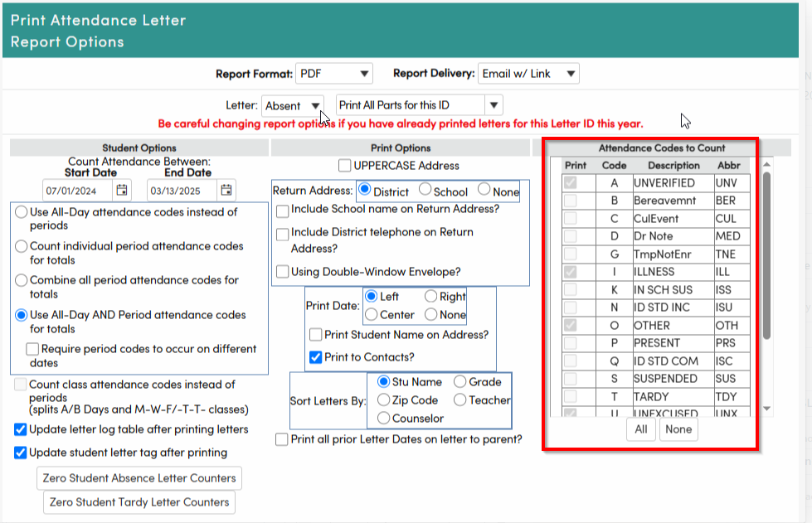Toggle Print checkbox for ID STD COM
Screen dimensions: 812x523
(x=570, y=361)
